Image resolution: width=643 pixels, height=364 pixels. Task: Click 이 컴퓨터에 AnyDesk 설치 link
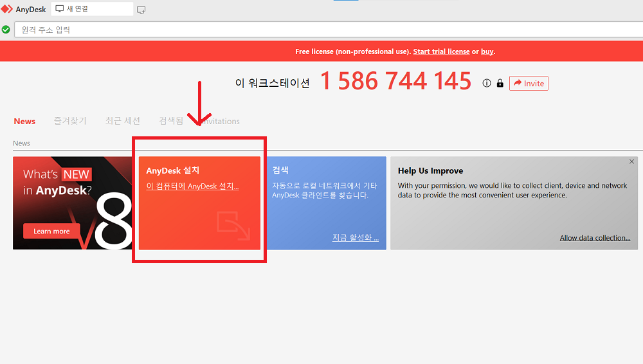tap(192, 187)
